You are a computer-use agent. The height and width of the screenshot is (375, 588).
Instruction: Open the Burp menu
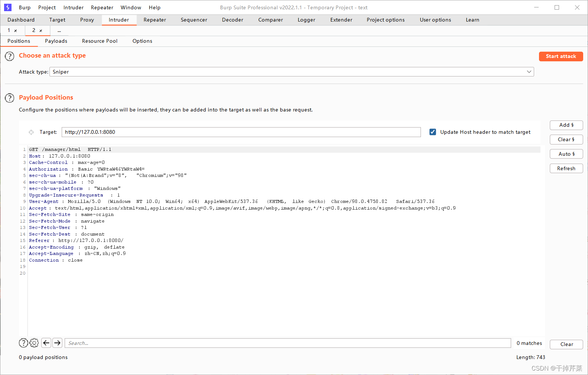click(25, 7)
